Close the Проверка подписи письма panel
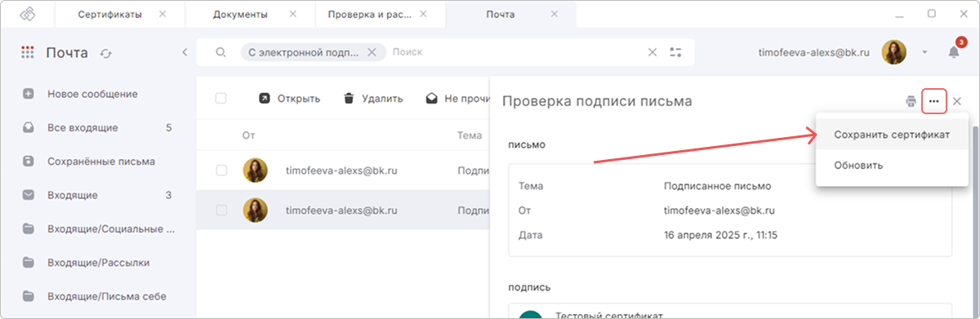The image size is (980, 319). coord(957,101)
